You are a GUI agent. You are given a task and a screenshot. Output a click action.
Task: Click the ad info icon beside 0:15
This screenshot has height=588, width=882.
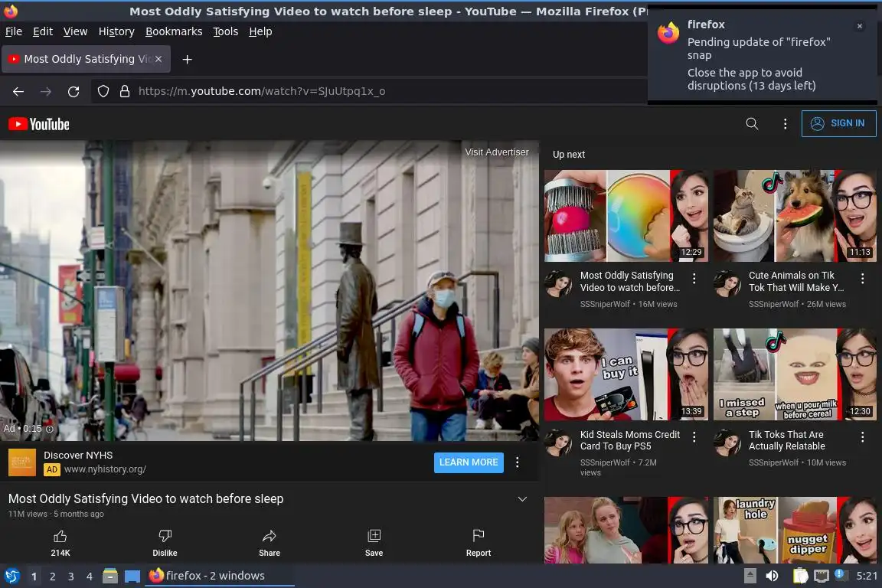(50, 429)
